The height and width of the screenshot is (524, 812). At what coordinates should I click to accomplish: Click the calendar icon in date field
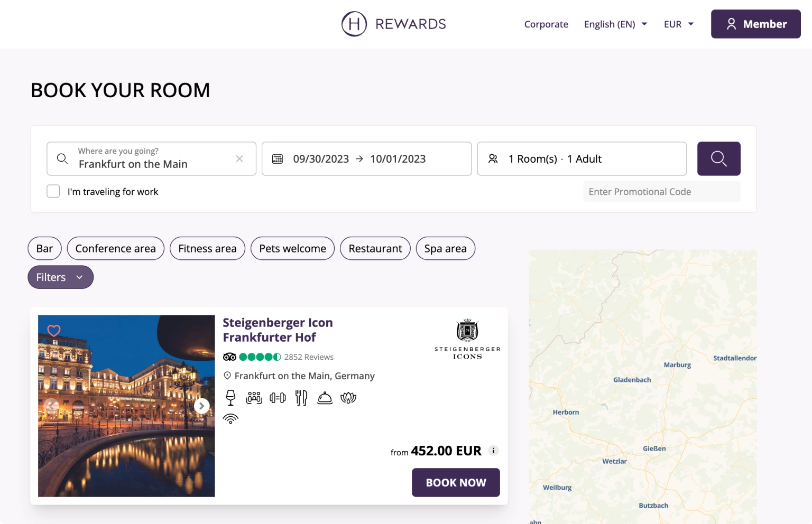278,158
